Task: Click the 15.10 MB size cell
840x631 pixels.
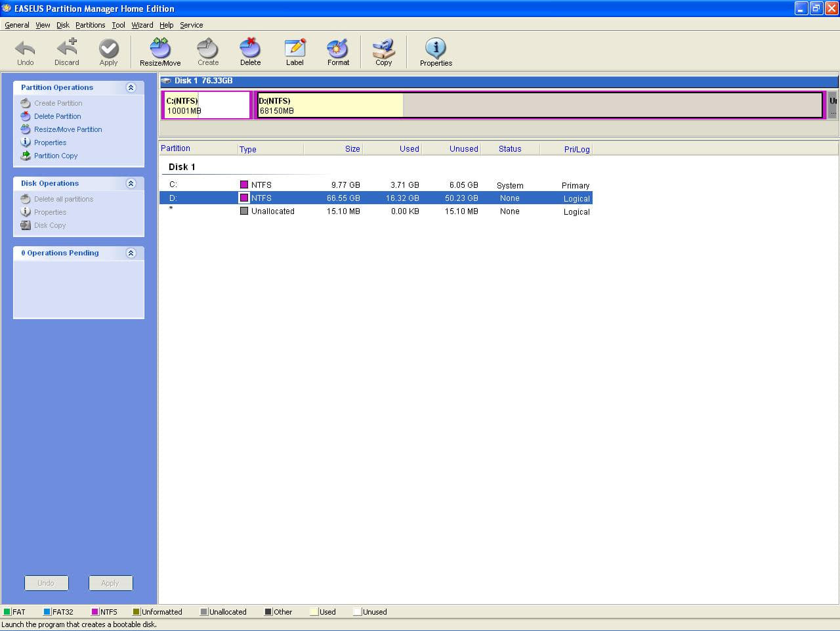Action: [x=343, y=211]
